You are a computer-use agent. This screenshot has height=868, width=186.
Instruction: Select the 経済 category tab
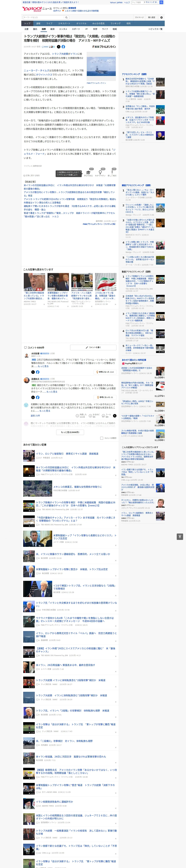pyautogui.click(x=52, y=29)
